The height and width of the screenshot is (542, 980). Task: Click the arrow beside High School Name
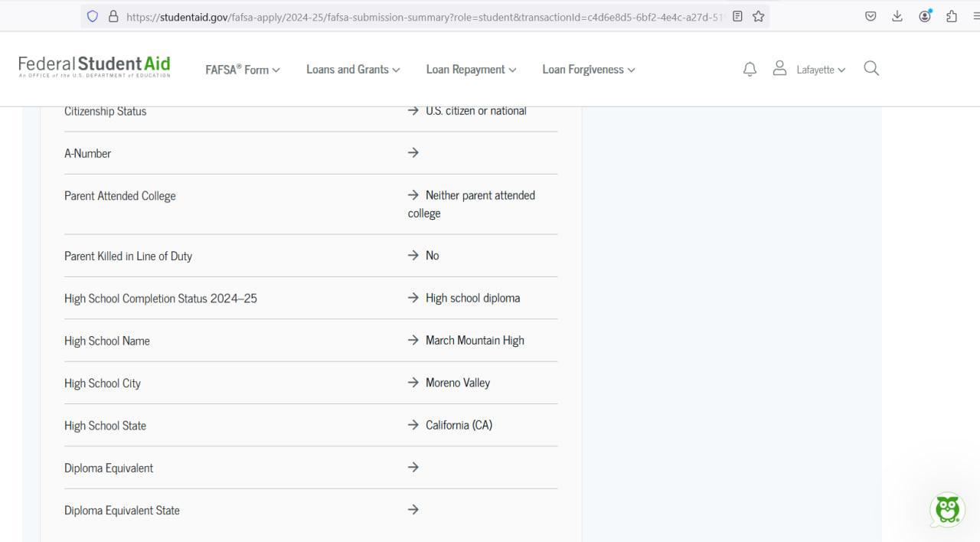point(413,340)
